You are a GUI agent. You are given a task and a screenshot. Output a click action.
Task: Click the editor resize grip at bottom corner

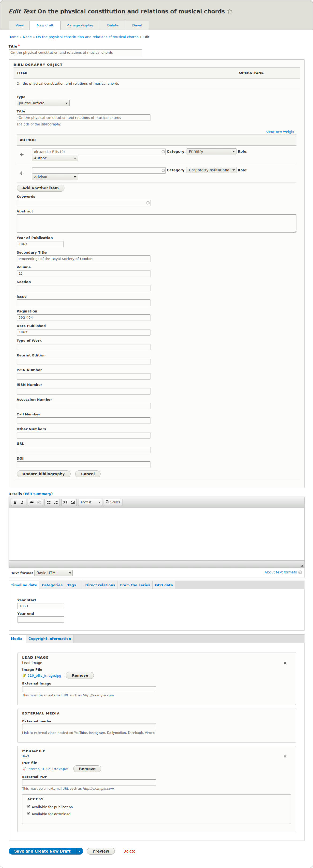coord(302,565)
